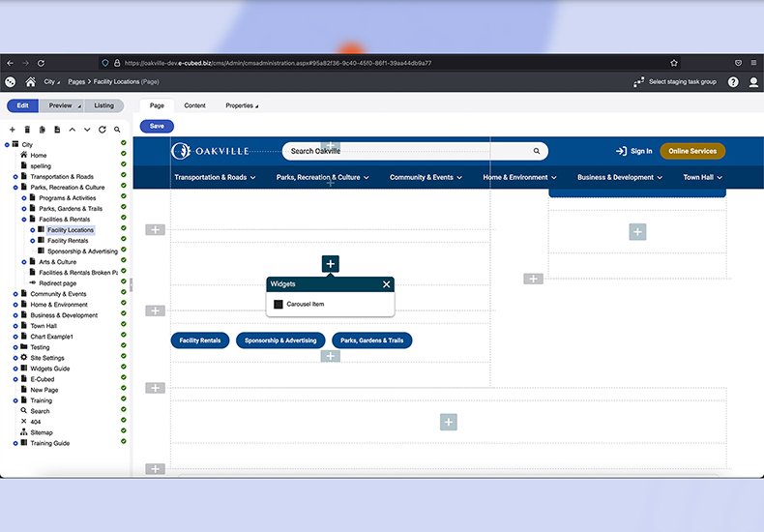Open the Preview mode dropdown
The height and width of the screenshot is (532, 764).
point(63,105)
